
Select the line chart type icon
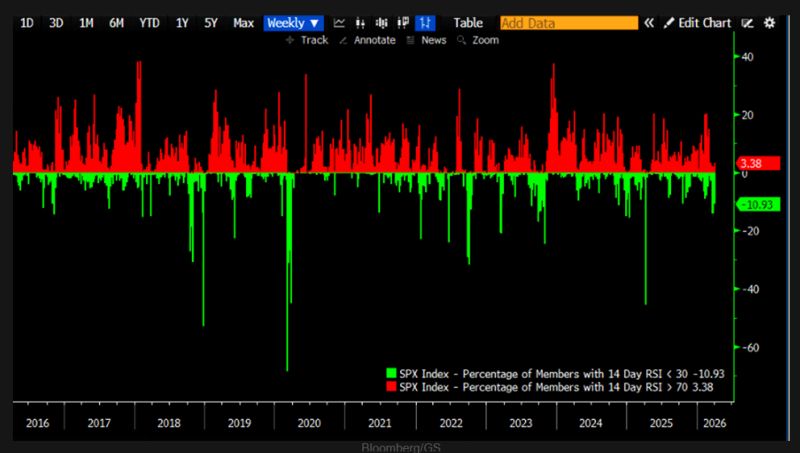click(x=340, y=22)
